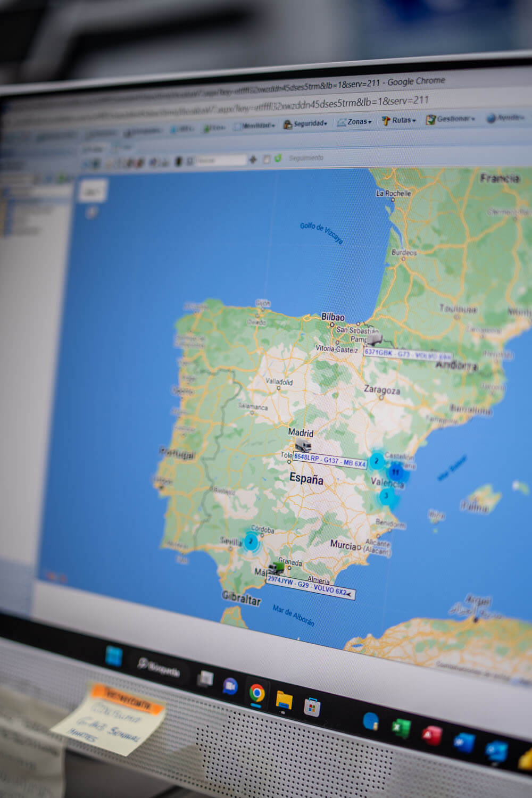Viewport: 532px width, 798px height.
Task: Open the video chat app on taskbar
Action: click(230, 686)
